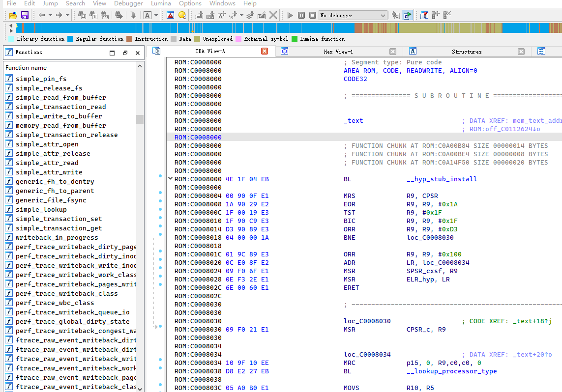Open the 'No debugger' dropdown
562x392 pixels.
pos(383,15)
